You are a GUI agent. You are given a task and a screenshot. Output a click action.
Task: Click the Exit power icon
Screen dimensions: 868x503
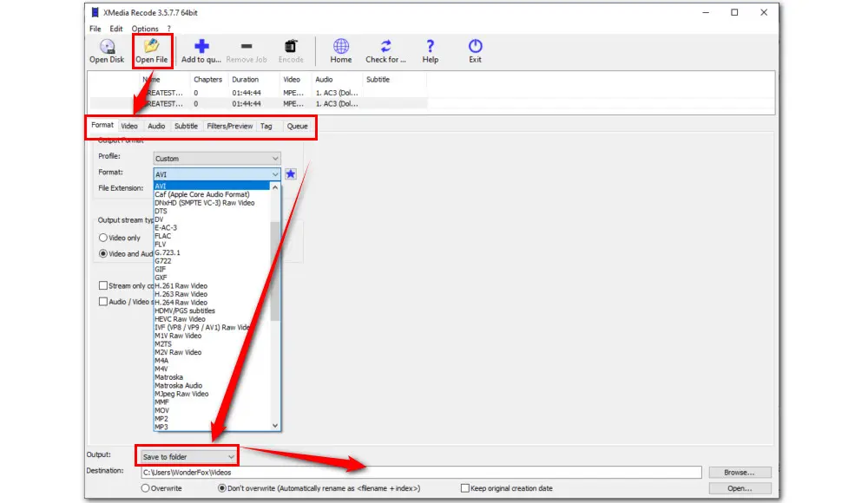point(475,47)
